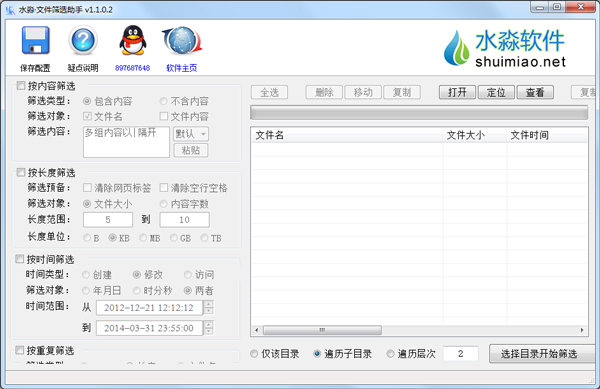Image resolution: width=600 pixels, height=389 pixels.
Task: Select 仅该目录 radio button
Action: coord(254,354)
